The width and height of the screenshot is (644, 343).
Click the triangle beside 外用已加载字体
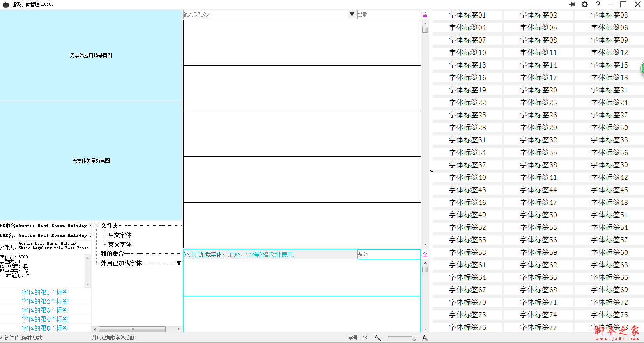(x=179, y=263)
